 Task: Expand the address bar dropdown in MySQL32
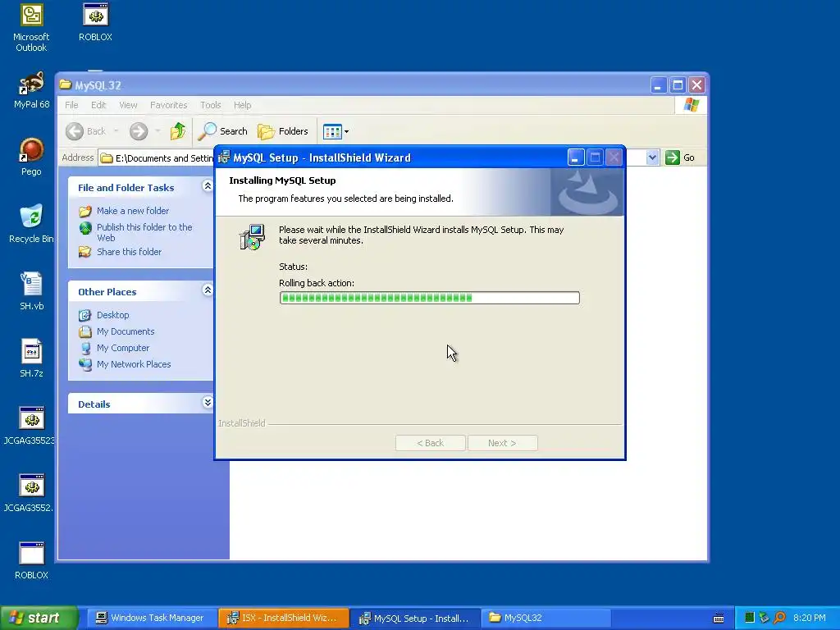point(652,157)
